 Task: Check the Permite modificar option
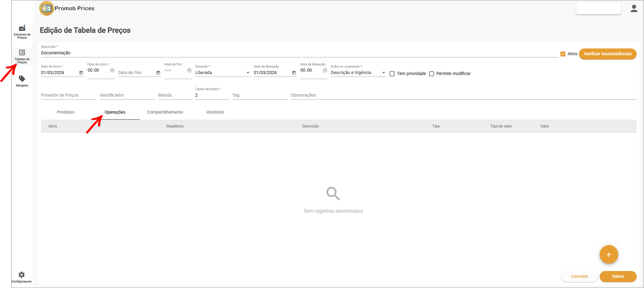point(431,74)
